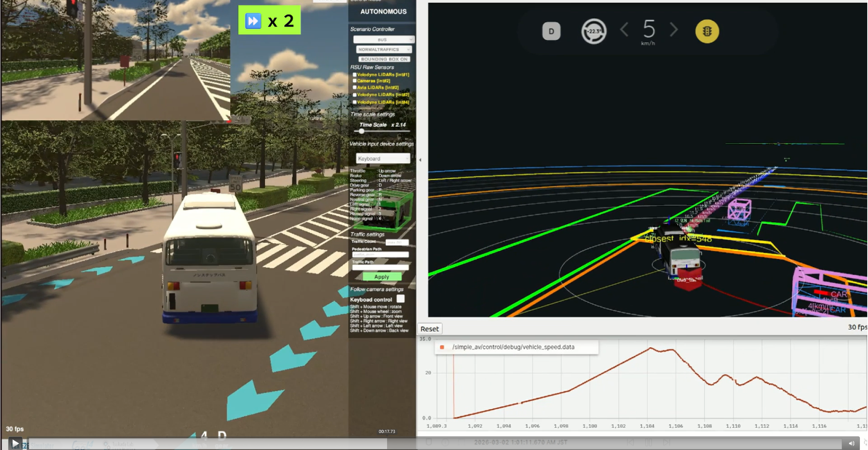Enable Velodyne LiDARs [int#4] checkbox
The image size is (868, 450).
pos(355,102)
